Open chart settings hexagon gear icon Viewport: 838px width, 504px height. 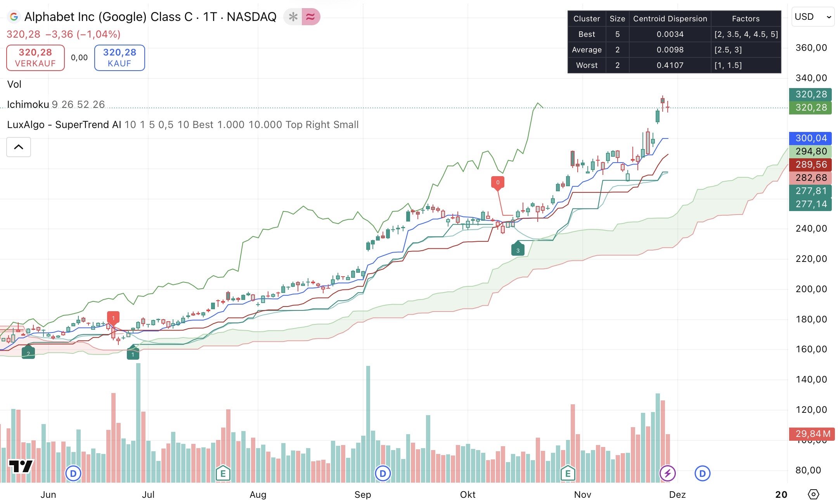tap(813, 494)
